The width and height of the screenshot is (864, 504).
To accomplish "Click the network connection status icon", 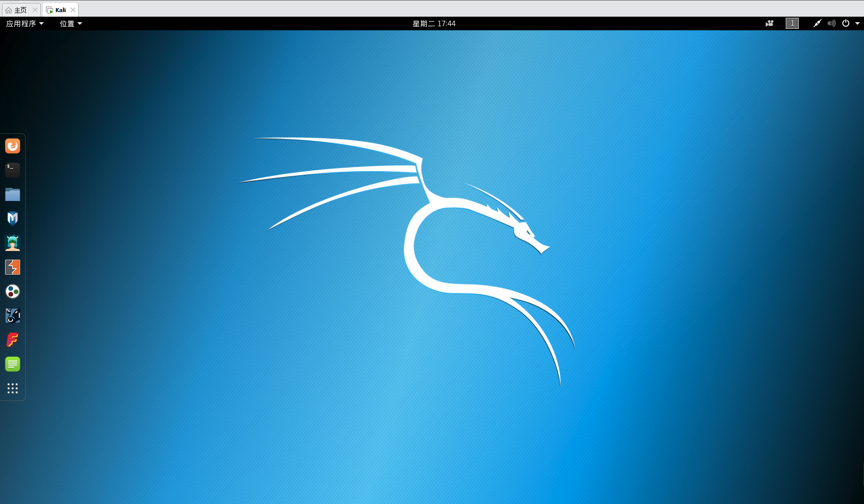I will [x=817, y=23].
